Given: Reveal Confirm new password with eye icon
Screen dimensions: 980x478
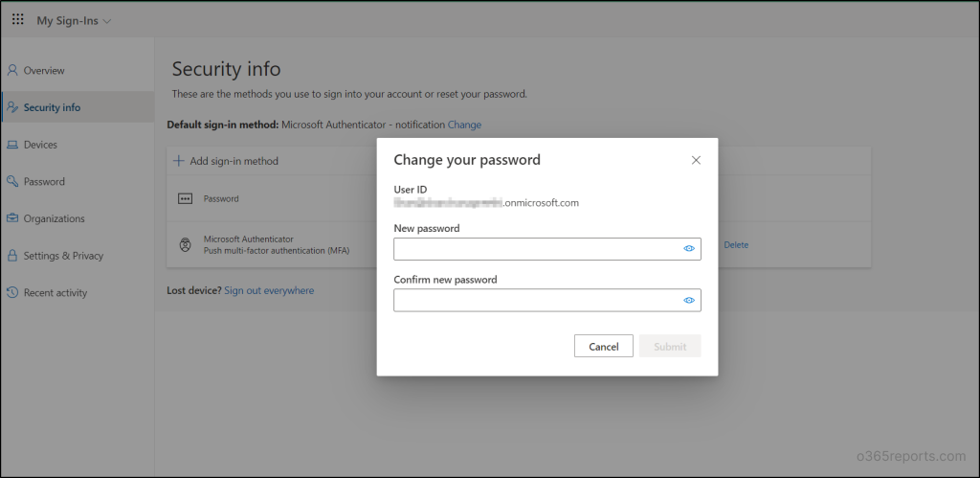Looking at the screenshot, I should click(689, 301).
